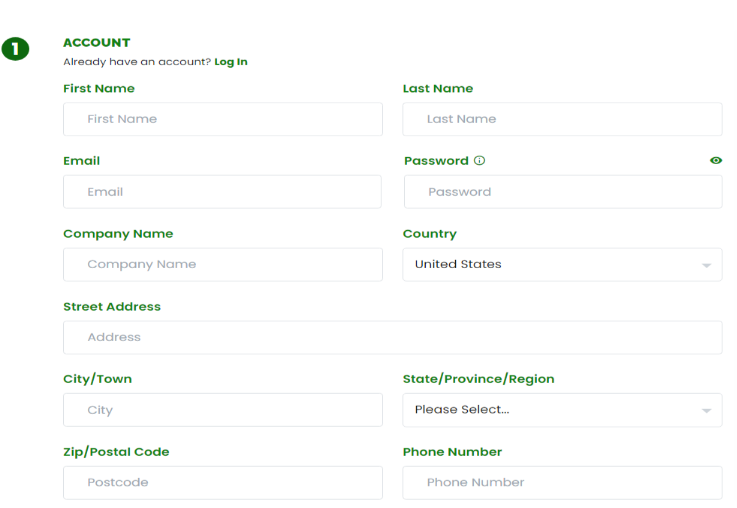737x508 pixels.
Task: Click the State/Province/Region dropdown arrow
Action: tap(706, 411)
